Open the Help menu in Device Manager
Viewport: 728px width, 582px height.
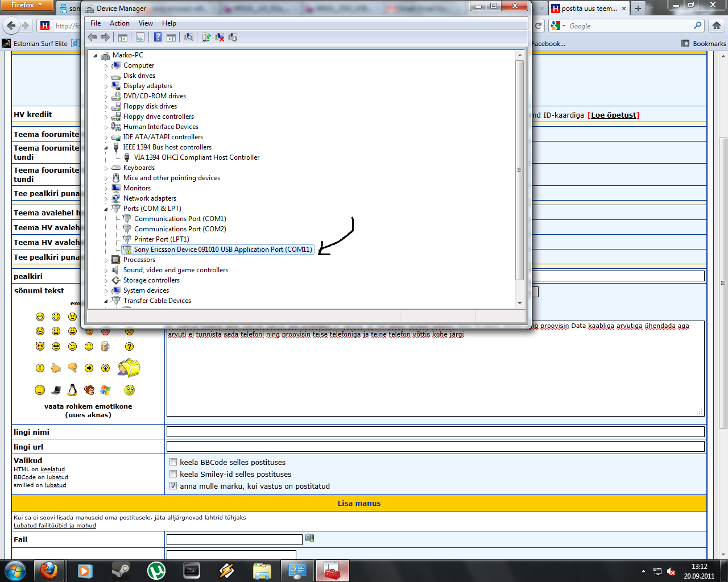(x=169, y=23)
